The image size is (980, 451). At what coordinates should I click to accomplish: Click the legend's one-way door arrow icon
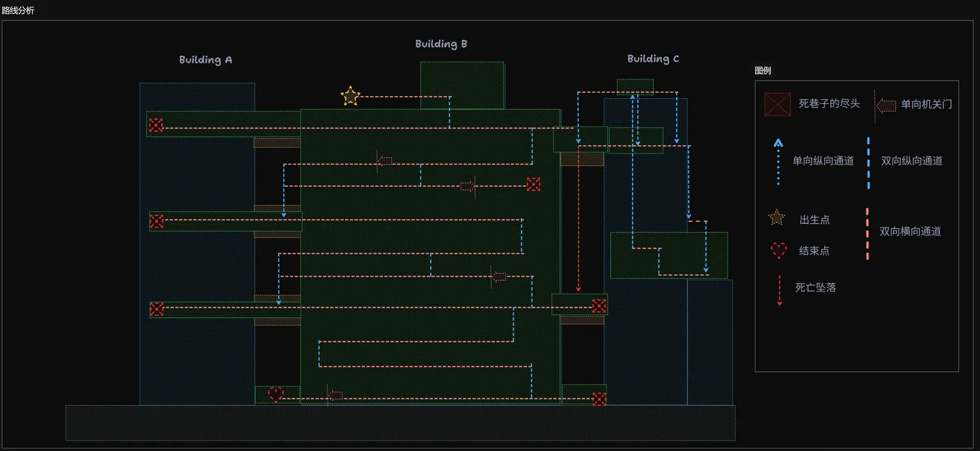[886, 105]
